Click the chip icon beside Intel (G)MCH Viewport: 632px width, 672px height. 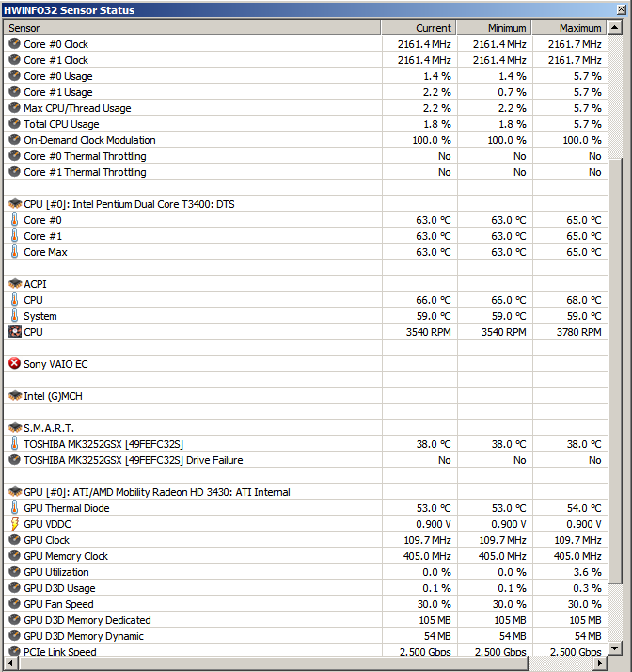14,396
